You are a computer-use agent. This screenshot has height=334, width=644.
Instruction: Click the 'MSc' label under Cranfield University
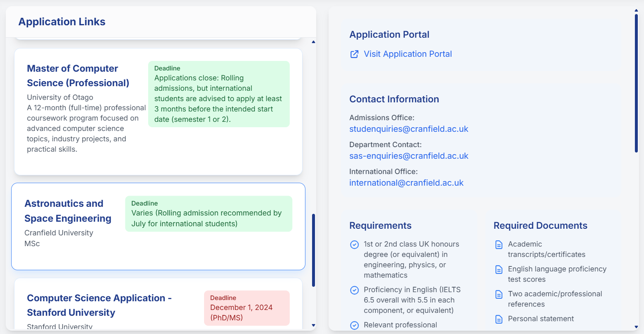32,244
